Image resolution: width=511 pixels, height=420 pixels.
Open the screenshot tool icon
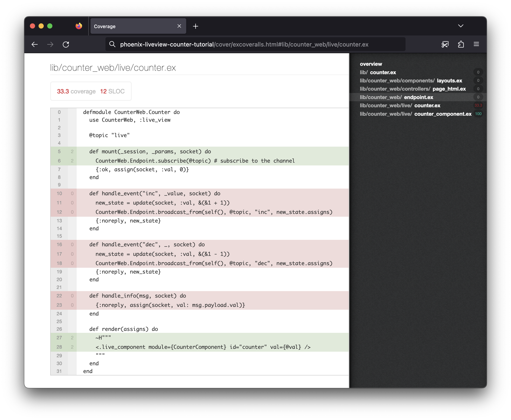[445, 44]
